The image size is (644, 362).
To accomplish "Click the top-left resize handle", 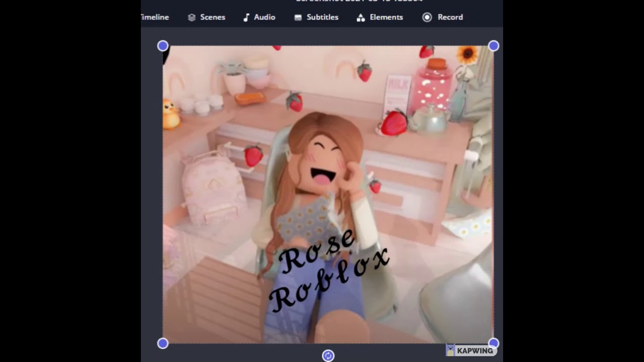I will click(x=163, y=46).
